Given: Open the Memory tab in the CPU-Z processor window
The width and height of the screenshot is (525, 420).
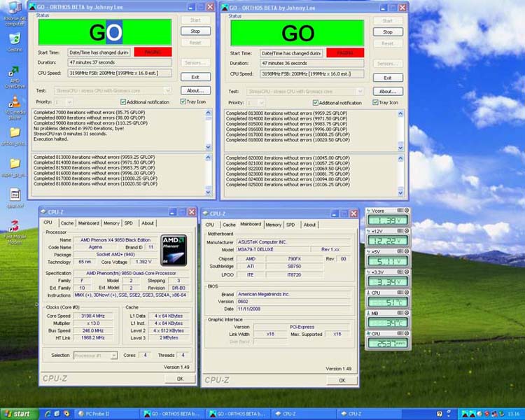Looking at the screenshot, I should [111, 223].
